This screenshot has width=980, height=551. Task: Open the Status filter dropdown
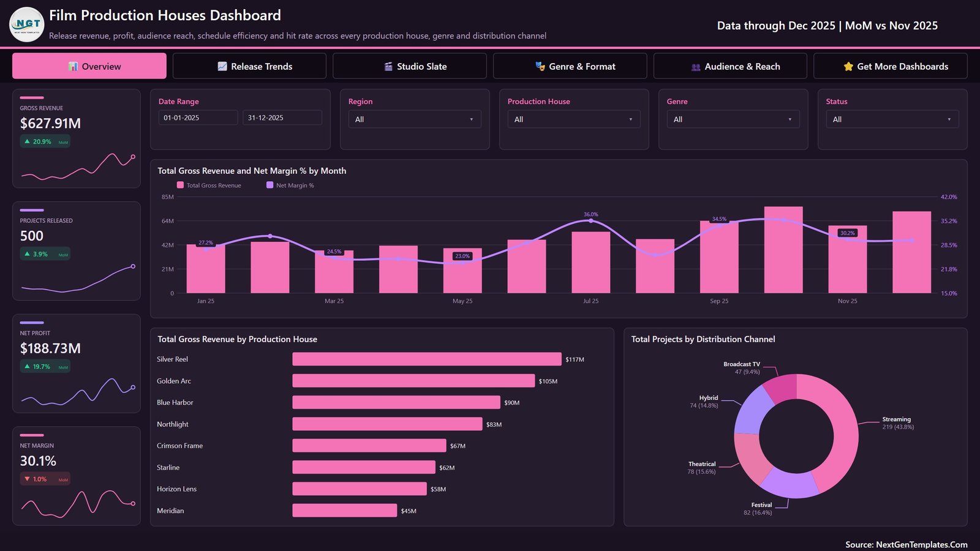892,119
